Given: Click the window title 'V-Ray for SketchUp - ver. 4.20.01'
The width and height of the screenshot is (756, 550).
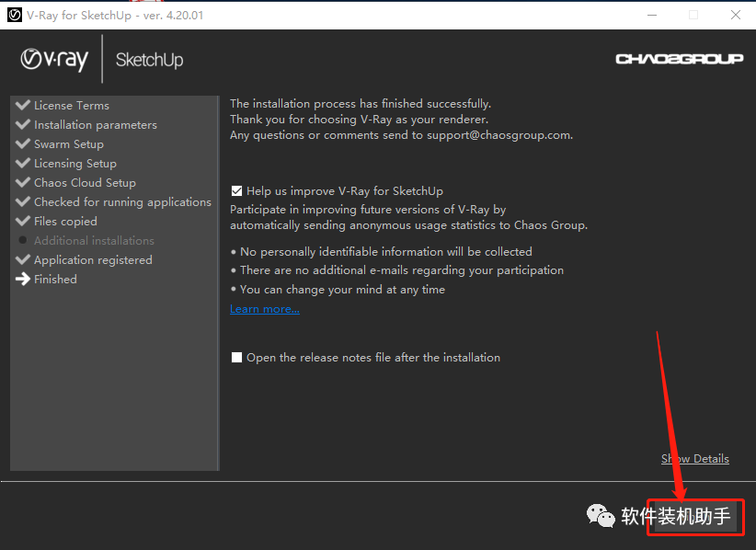Looking at the screenshot, I should [115, 15].
